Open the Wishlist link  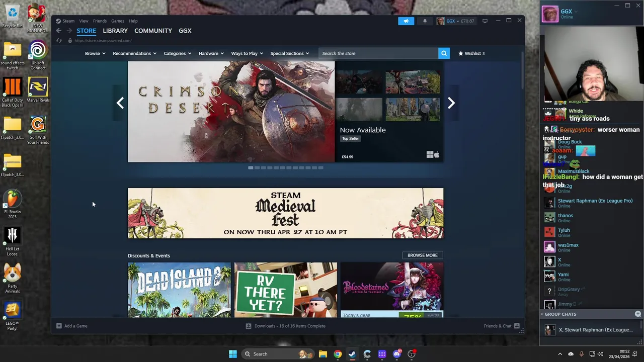tap(471, 53)
